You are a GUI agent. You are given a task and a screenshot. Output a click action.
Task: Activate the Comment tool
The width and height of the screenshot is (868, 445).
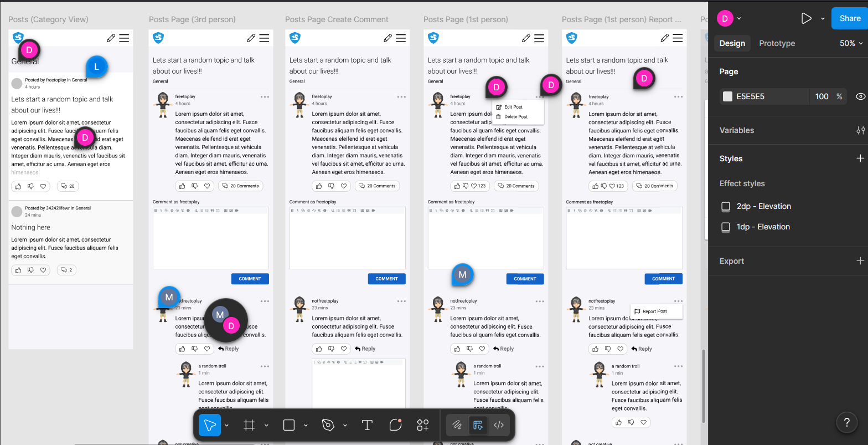395,425
